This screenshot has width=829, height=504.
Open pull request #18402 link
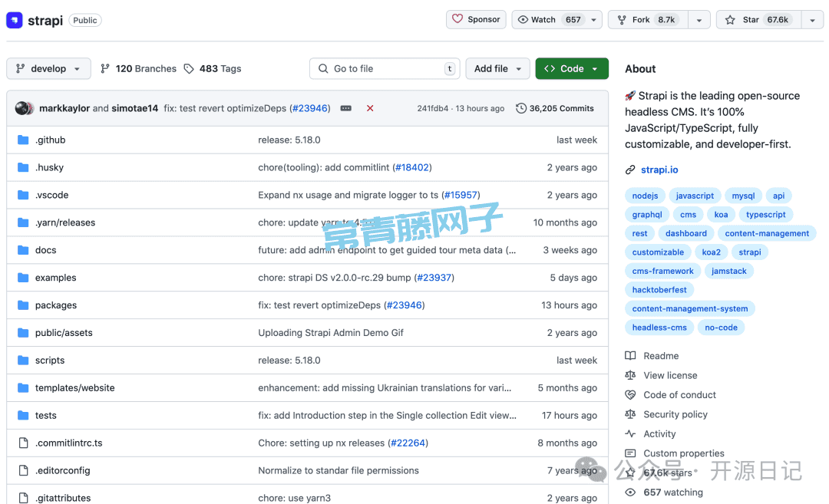[412, 167]
